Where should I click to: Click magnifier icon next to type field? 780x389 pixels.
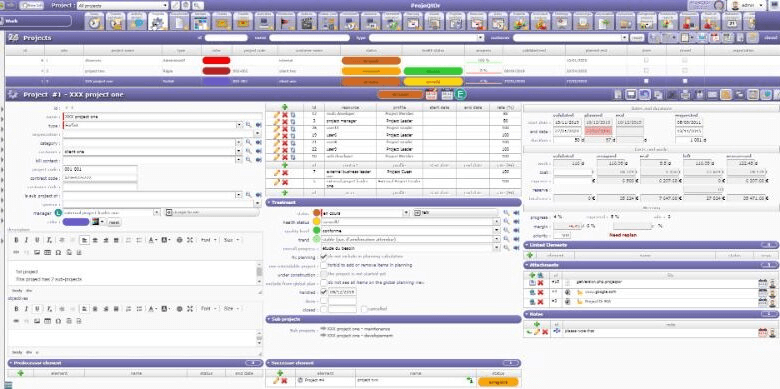click(x=248, y=125)
